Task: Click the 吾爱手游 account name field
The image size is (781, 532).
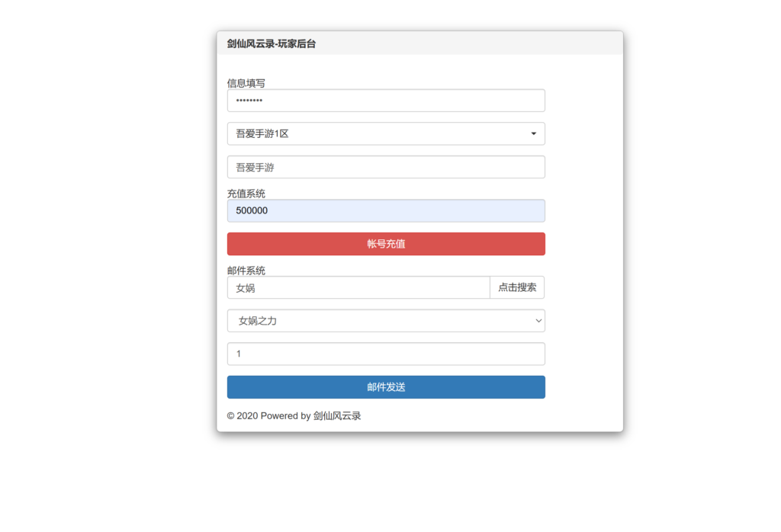Action: point(385,167)
